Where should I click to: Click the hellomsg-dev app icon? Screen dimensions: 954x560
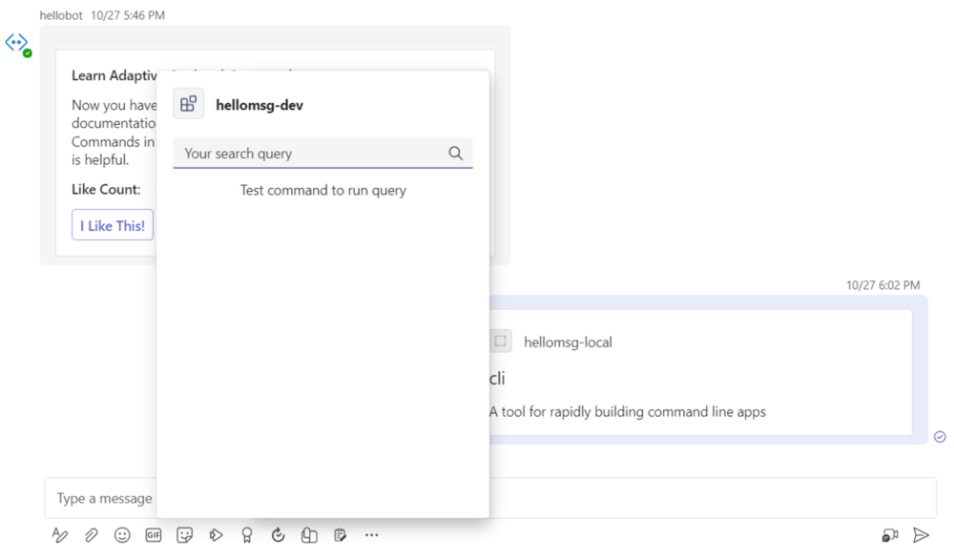pyautogui.click(x=188, y=103)
